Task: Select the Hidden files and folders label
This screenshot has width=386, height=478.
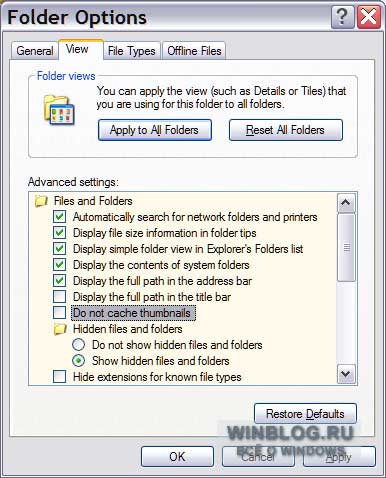Action: pyautogui.click(x=128, y=329)
